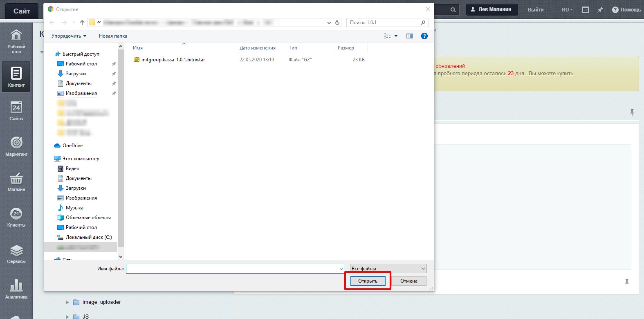Open the Магазин section in Bitrix sidebar
Viewport: 644px width, 319px height.
pos(16,182)
